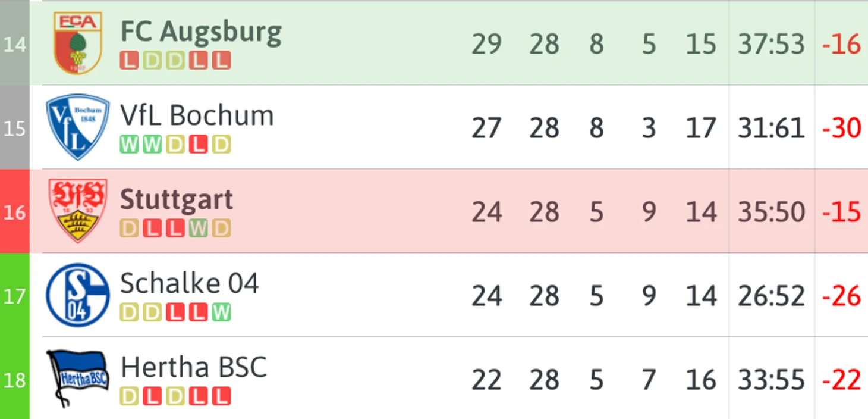Open the VfL Bochum team link
The width and height of the screenshot is (868, 419).
[x=197, y=115]
